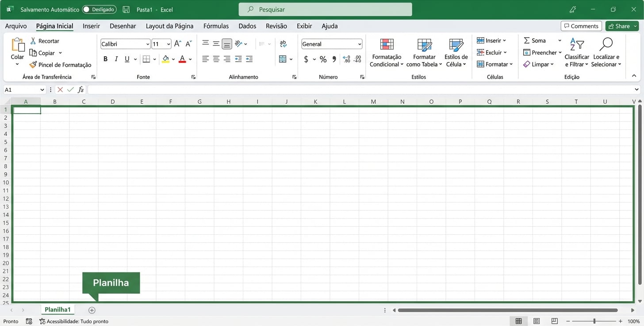Click the Colar paste icon
The height and width of the screenshot is (326, 644).
click(18, 45)
